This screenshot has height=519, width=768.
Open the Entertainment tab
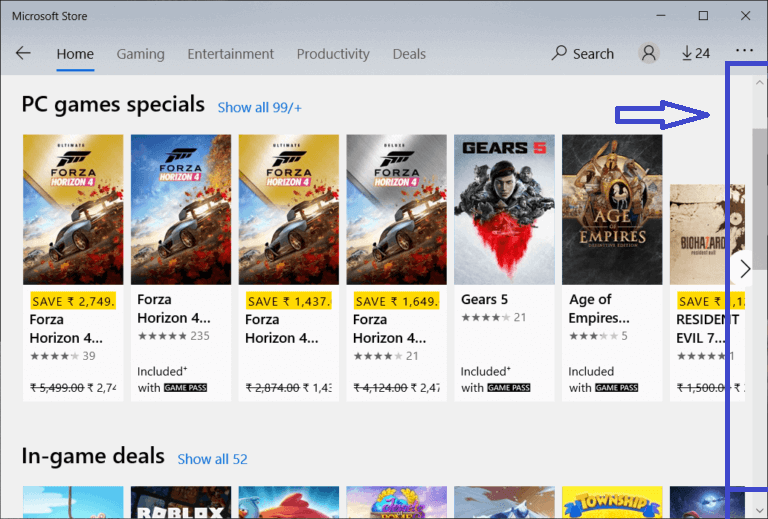[x=231, y=54]
